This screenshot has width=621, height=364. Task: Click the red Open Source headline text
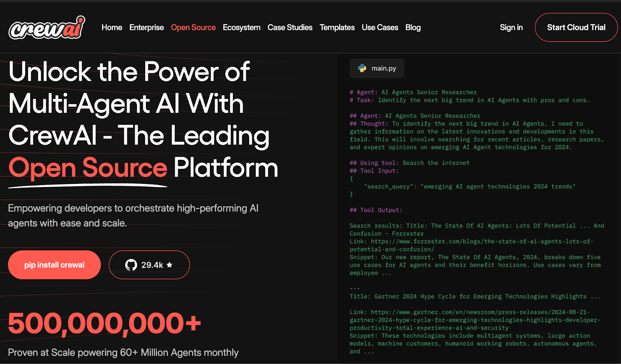(x=88, y=168)
